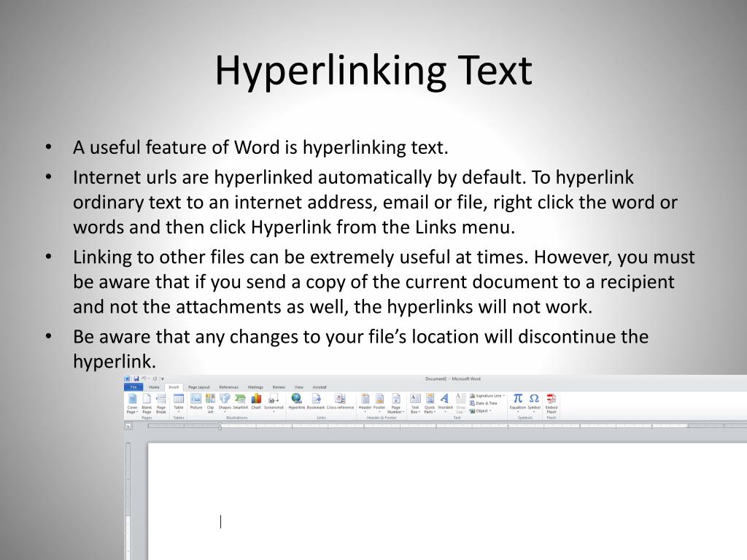Viewport: 747px width, 560px height.
Task: Switch to the Page Layout tab
Action: click(x=198, y=387)
